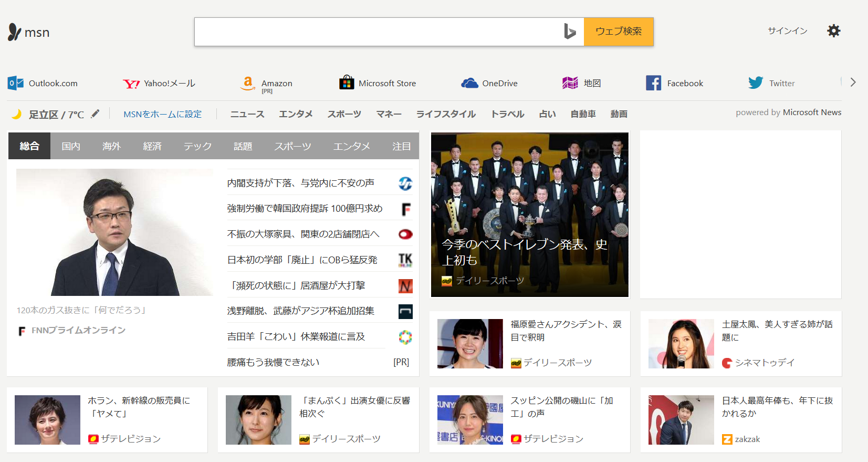Screen dimensions: 868x462
Task: Open the マネー navigation menu item
Action: tap(389, 114)
